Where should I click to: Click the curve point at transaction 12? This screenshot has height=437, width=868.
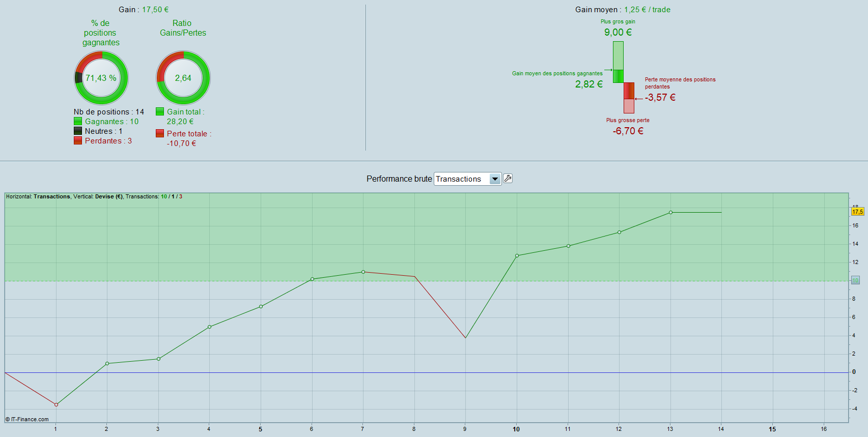pos(619,232)
